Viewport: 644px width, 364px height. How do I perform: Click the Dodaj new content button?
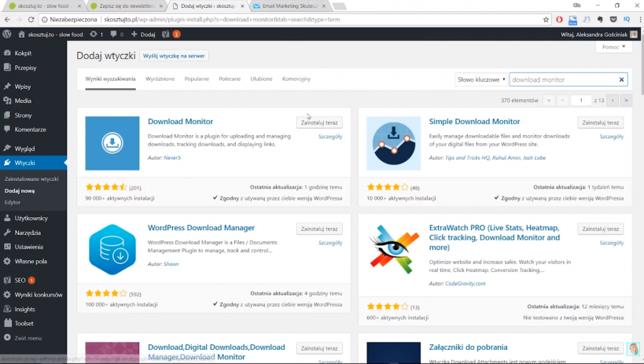[143, 35]
